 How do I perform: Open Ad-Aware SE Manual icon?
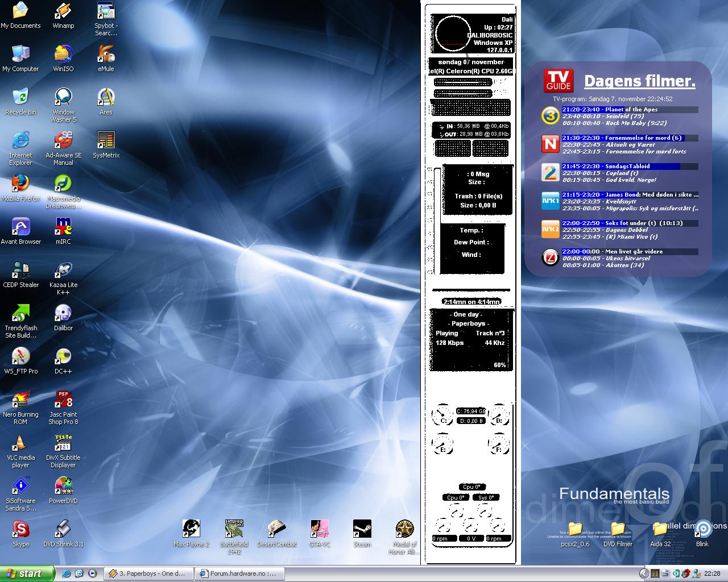(x=63, y=149)
